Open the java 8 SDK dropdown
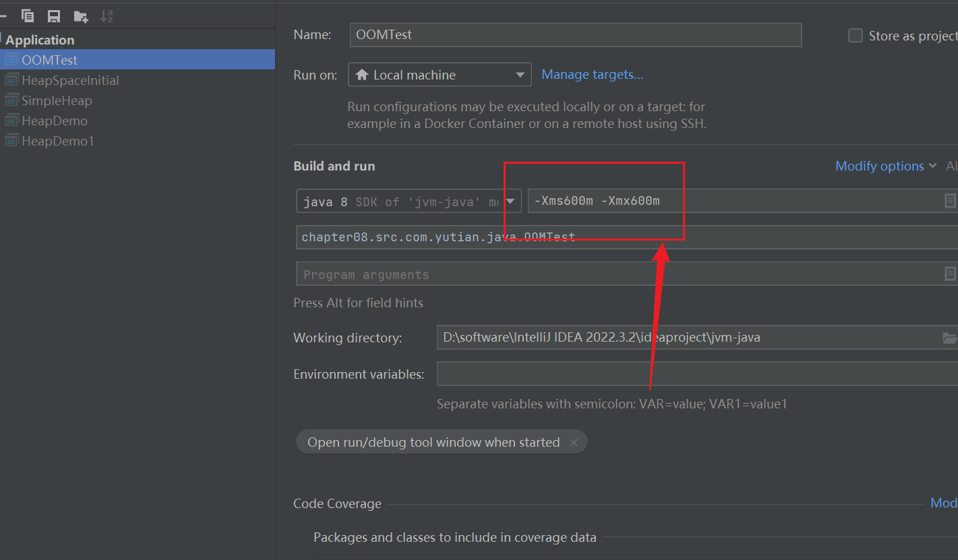 (409, 201)
